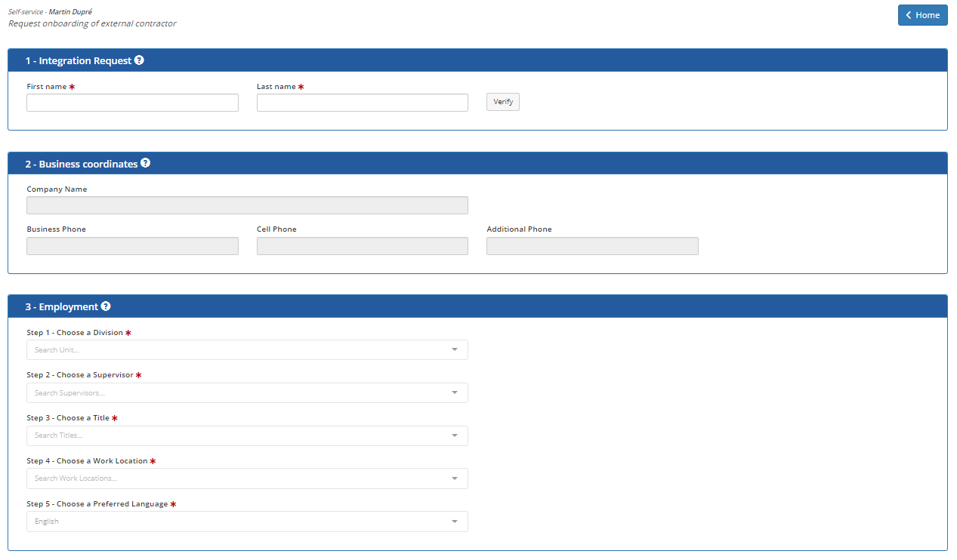The height and width of the screenshot is (560, 957).
Task: Open the Preferred Language dropdown showing English
Action: coord(247,522)
